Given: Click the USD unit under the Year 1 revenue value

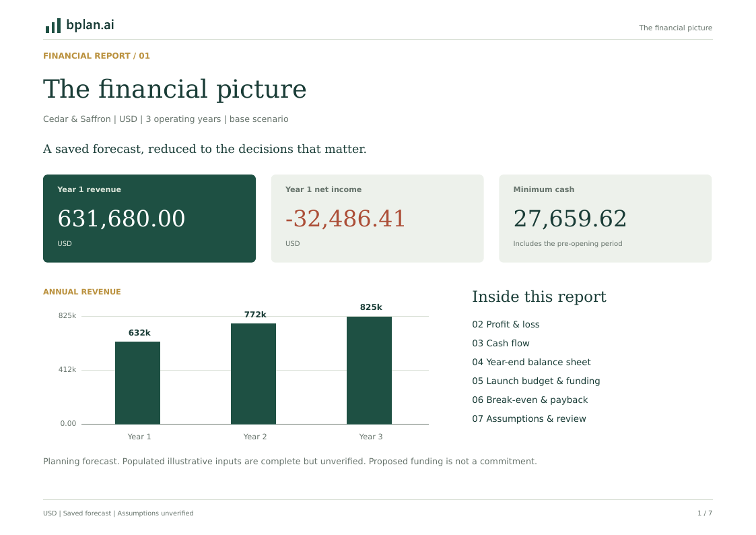Looking at the screenshot, I should coord(65,244).
